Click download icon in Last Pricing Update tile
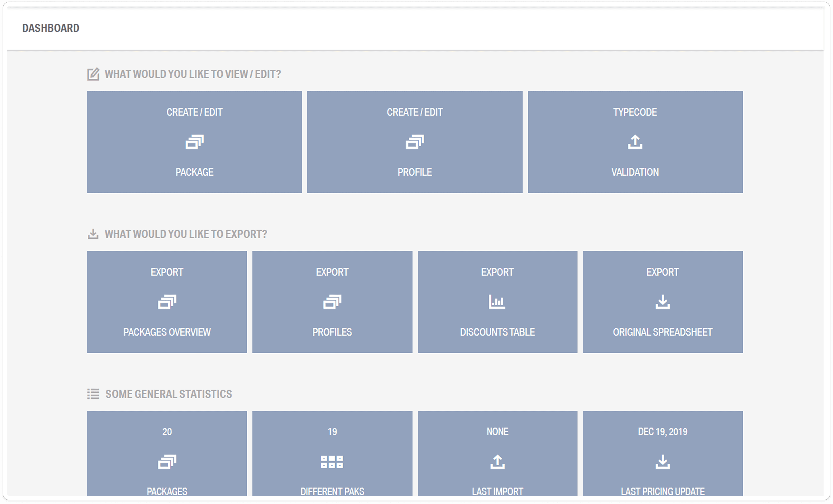Viewport: 833px width, 504px height. tap(663, 462)
